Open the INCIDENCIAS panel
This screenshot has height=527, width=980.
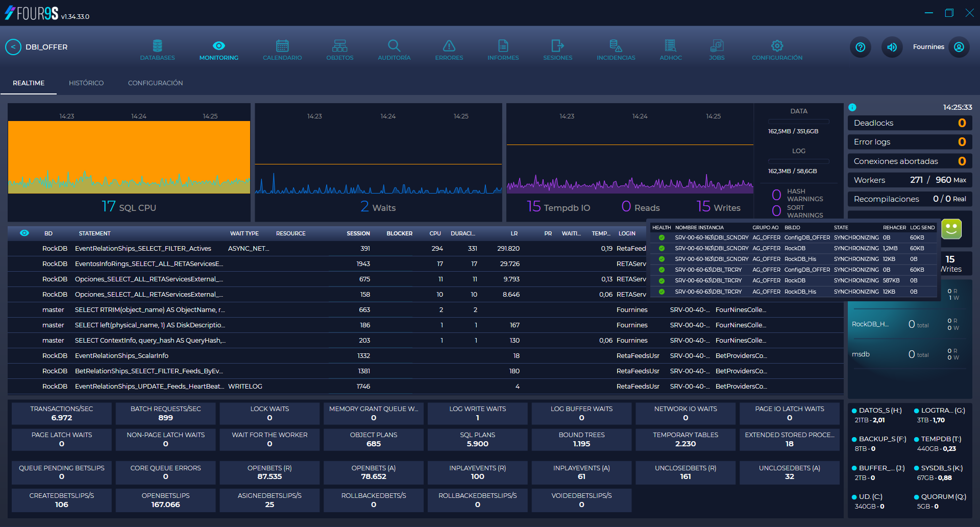pyautogui.click(x=616, y=49)
